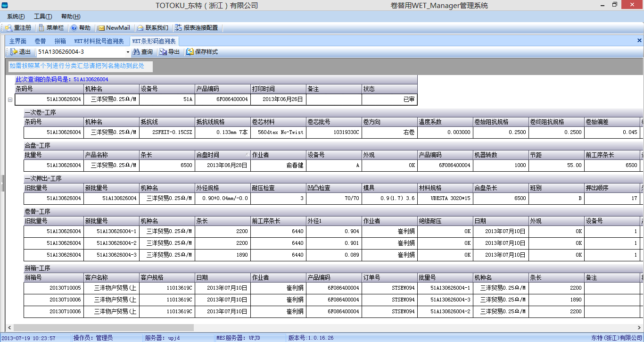Screen dimensions: 644x342
Task: Click status bar 东特(浙江)有限公司 label
Action: coord(616,338)
